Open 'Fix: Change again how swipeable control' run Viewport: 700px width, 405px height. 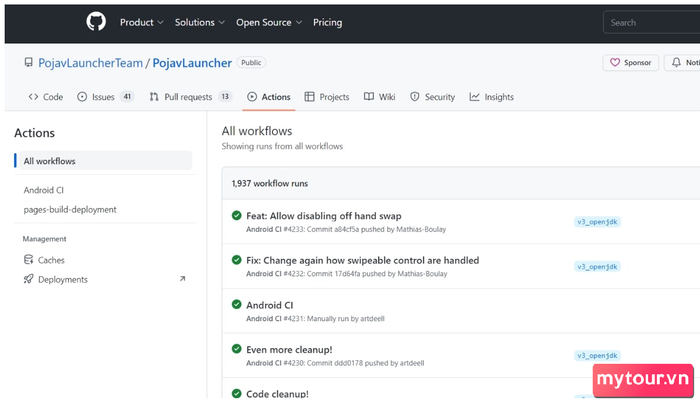[x=362, y=260]
